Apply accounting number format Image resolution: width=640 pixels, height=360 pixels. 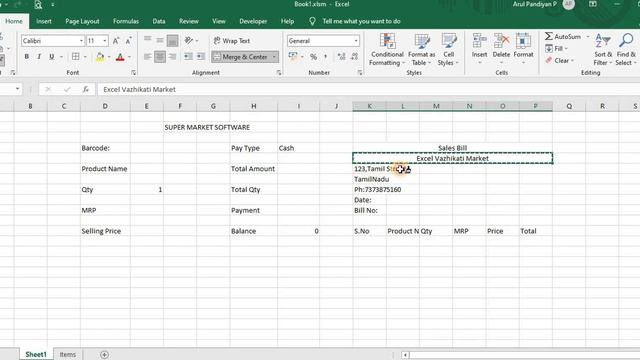pos(293,57)
